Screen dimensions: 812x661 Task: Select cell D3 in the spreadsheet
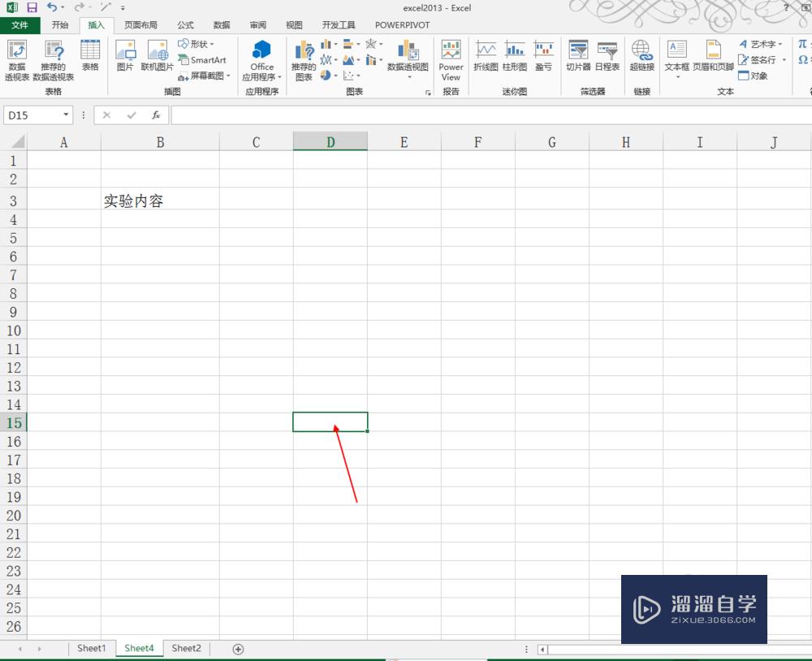[330, 200]
